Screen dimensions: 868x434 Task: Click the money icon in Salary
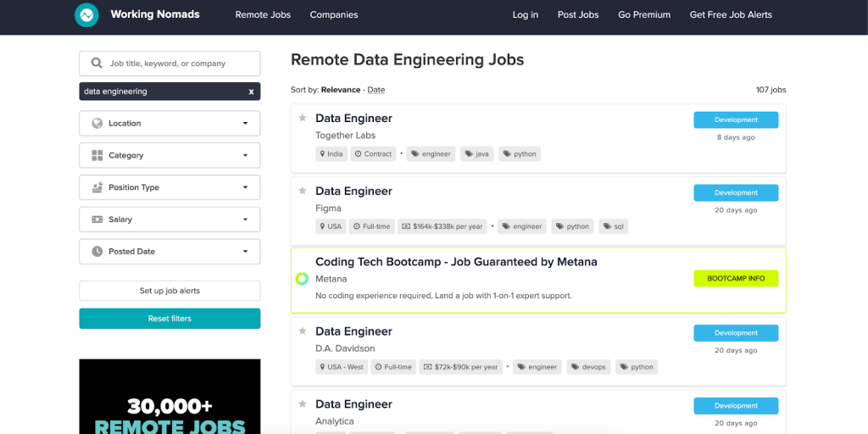(x=97, y=220)
